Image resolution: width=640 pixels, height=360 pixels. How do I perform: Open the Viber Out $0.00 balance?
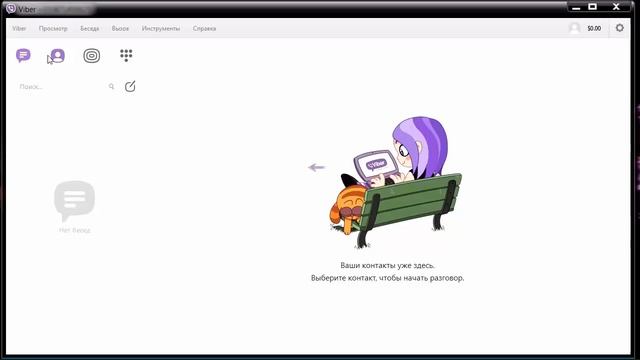pyautogui.click(x=594, y=28)
